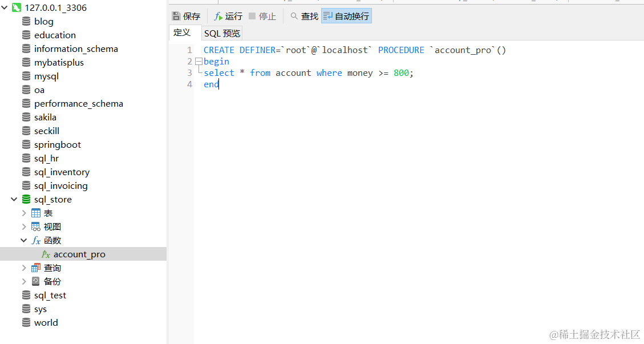Expand the 查询 queries node
Screen dimensions: 644x344
24,268
